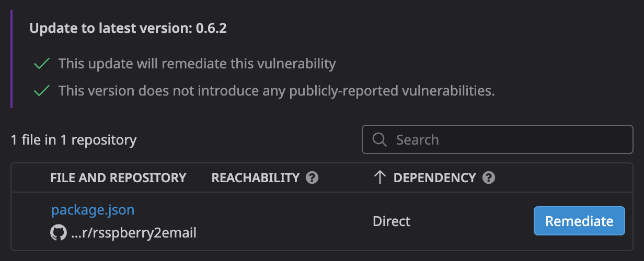Image resolution: width=644 pixels, height=261 pixels.
Task: Click the GitHub logo icon
Action: coord(58,233)
